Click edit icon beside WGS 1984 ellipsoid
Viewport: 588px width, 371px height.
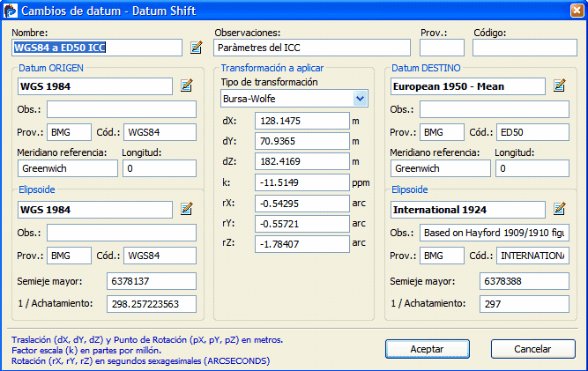coord(186,210)
